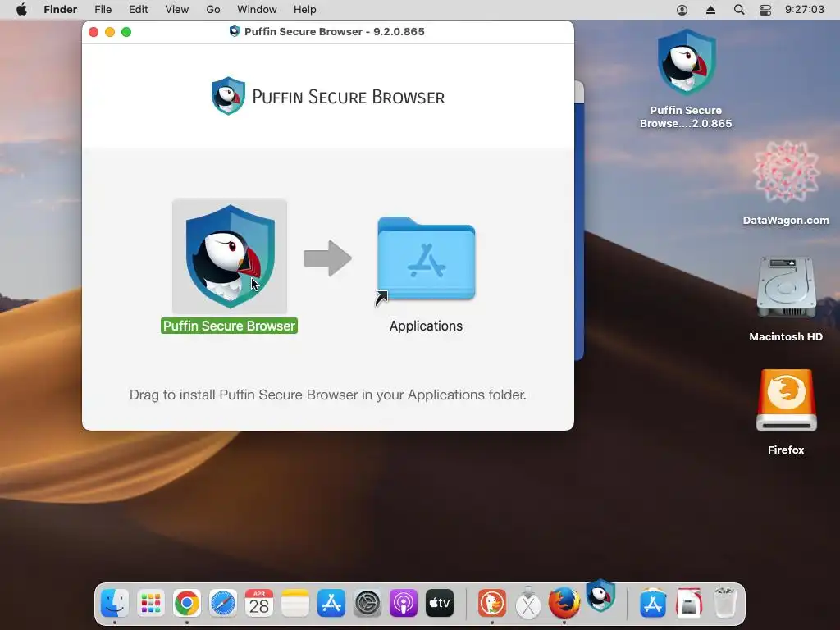Image resolution: width=840 pixels, height=630 pixels.
Task: Open the Downloads stack in the Dock
Action: (x=689, y=603)
